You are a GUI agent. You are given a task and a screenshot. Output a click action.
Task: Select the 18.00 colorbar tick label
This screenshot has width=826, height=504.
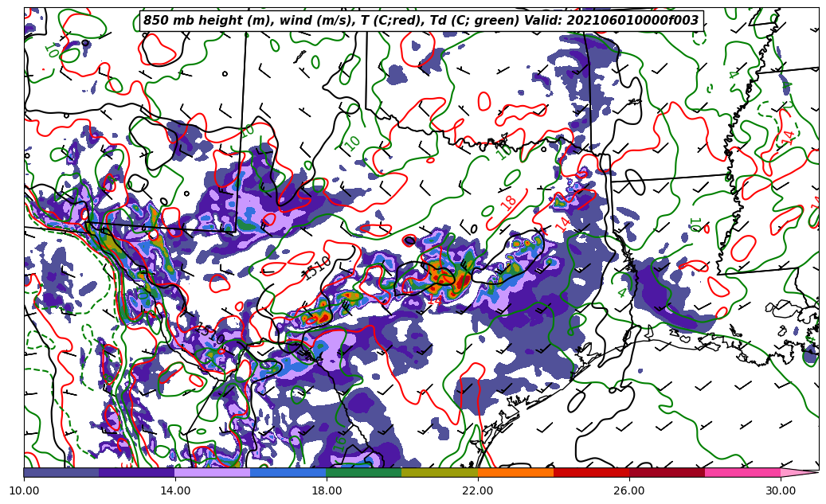click(327, 490)
